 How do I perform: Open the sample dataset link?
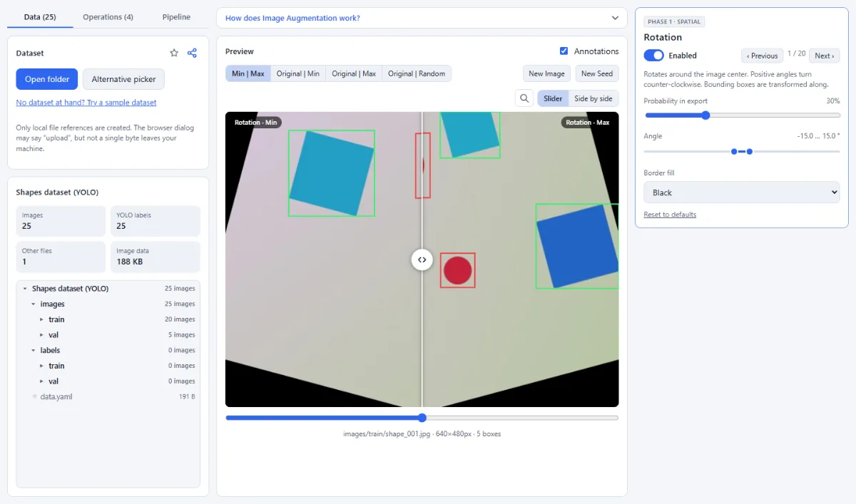(x=86, y=103)
